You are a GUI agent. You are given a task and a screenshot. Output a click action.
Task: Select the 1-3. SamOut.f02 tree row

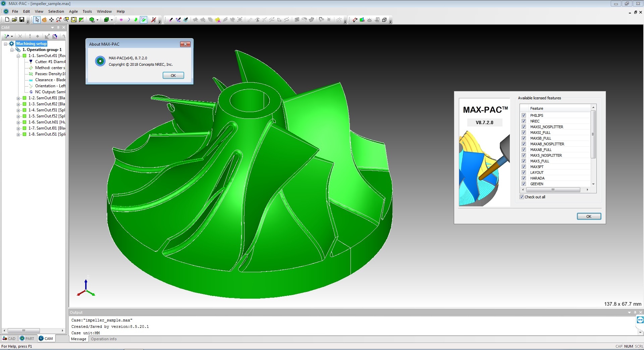[44, 104]
